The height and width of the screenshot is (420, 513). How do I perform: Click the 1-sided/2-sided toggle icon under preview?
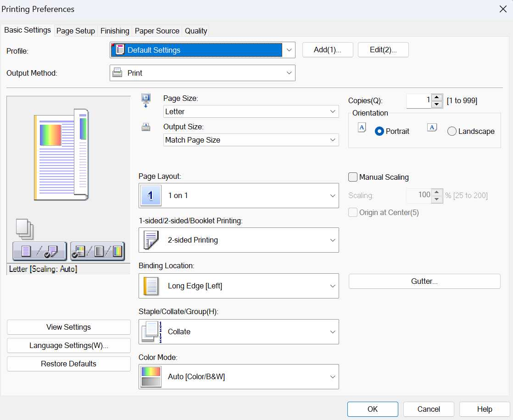coord(39,251)
